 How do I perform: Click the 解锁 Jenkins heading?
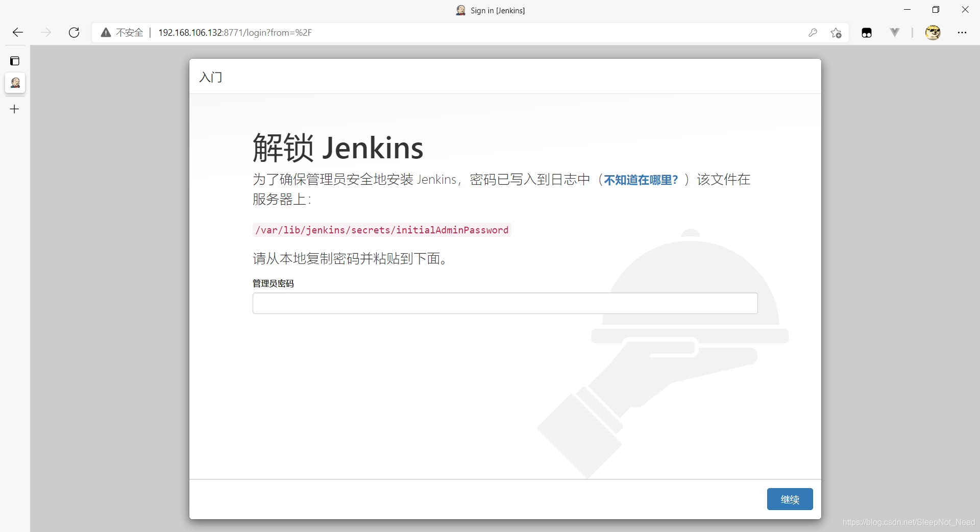point(338,148)
